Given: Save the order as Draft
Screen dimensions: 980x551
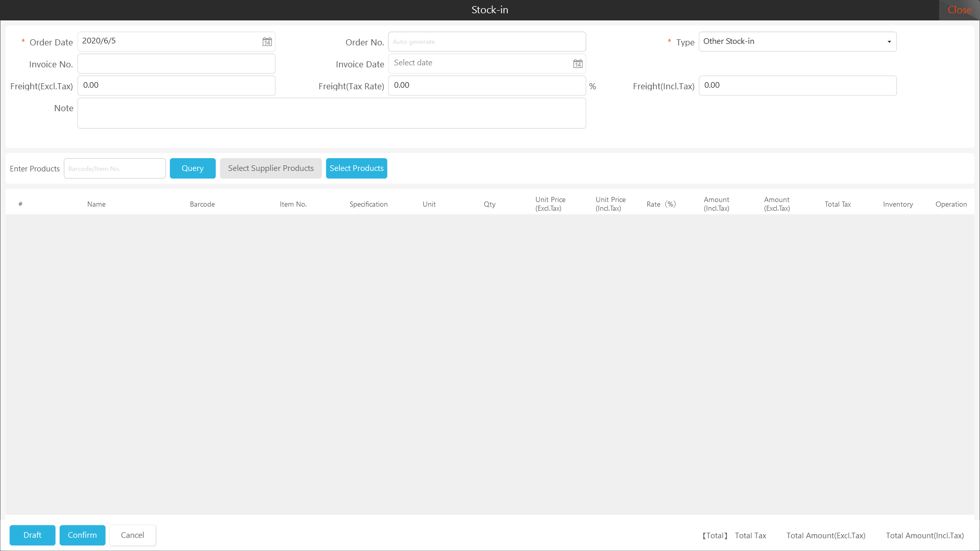Looking at the screenshot, I should click(32, 535).
